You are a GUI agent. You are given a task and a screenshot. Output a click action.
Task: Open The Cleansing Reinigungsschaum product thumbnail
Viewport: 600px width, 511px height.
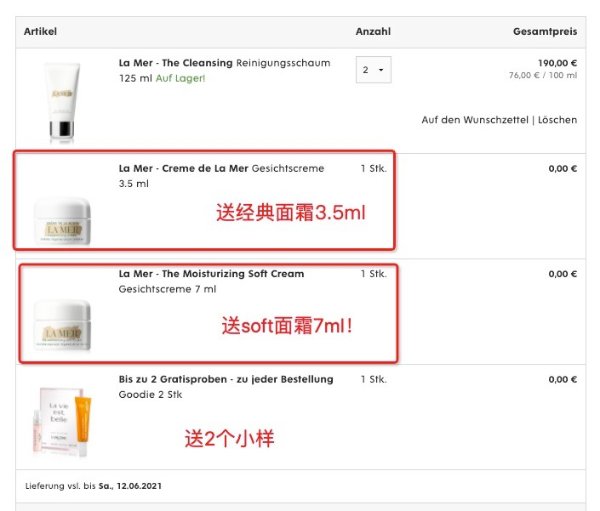(62, 102)
